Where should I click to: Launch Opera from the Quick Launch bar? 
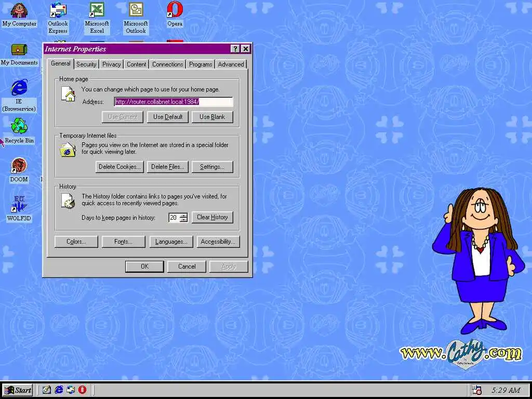[83, 390]
